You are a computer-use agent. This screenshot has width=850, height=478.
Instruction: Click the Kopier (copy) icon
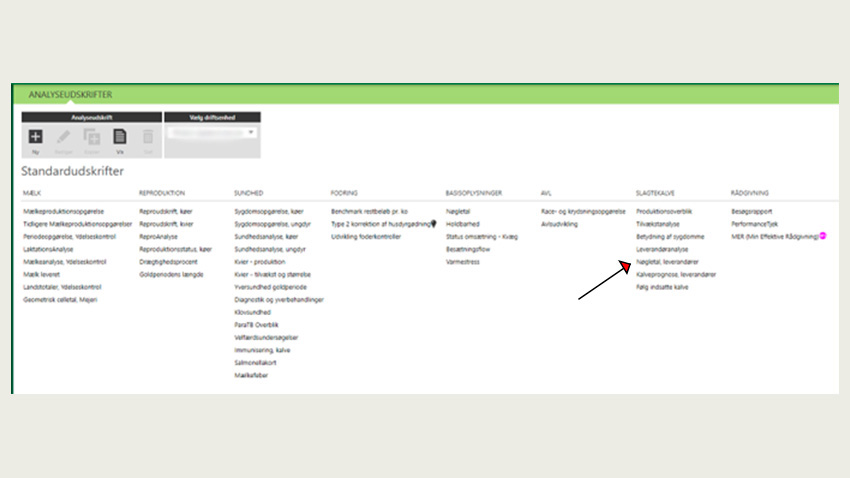pyautogui.click(x=91, y=137)
